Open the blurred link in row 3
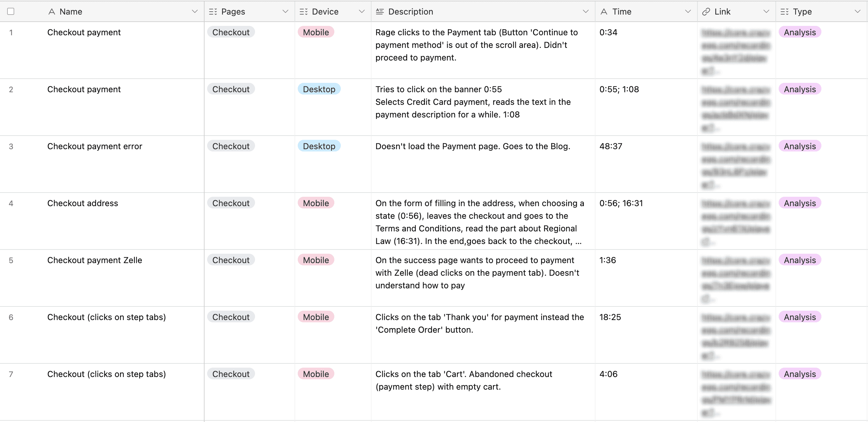 [x=736, y=165]
